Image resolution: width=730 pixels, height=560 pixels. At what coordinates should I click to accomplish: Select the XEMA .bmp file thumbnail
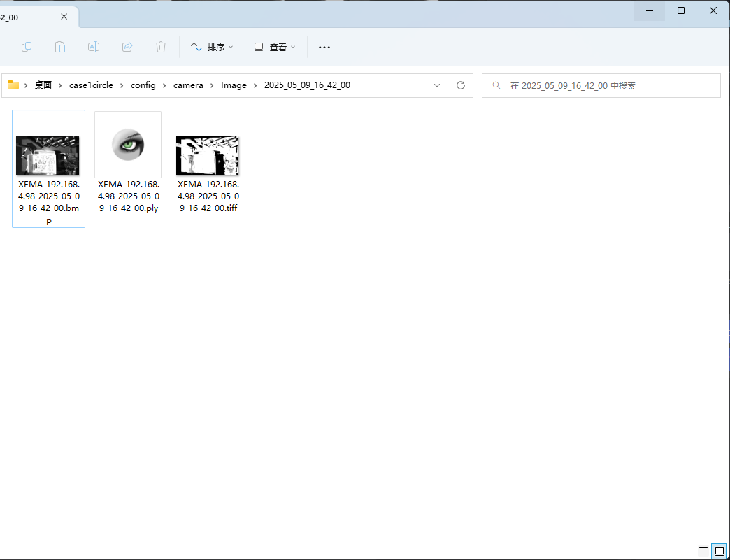click(x=48, y=156)
